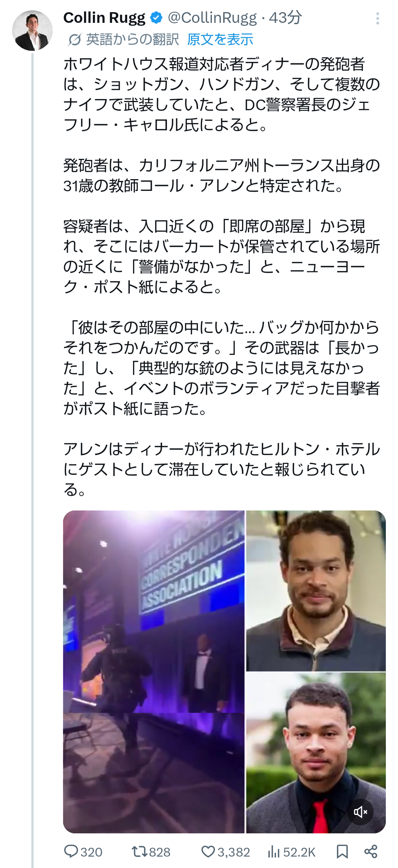
Task: Open Collin Rugg's profile avatar
Action: click(32, 31)
